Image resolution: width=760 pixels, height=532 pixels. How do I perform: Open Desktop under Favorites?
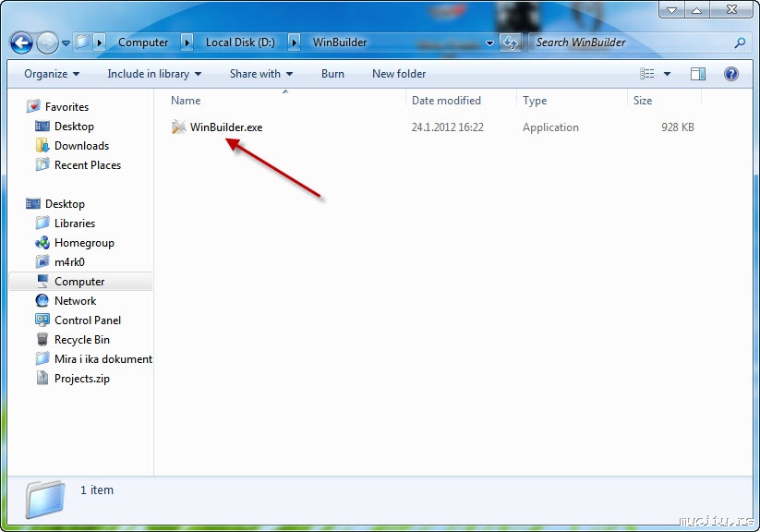coord(74,127)
